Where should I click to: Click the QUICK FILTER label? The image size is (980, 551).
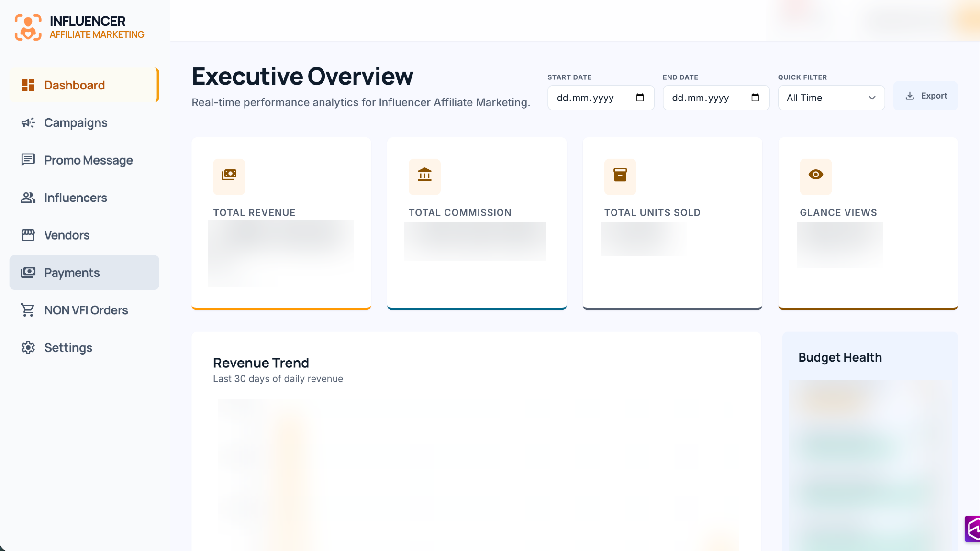(802, 77)
